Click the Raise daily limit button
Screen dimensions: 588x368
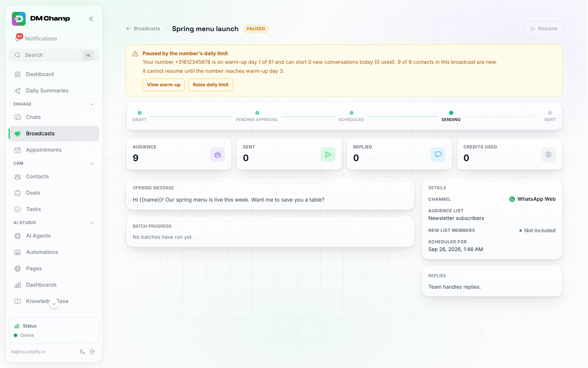point(211,85)
